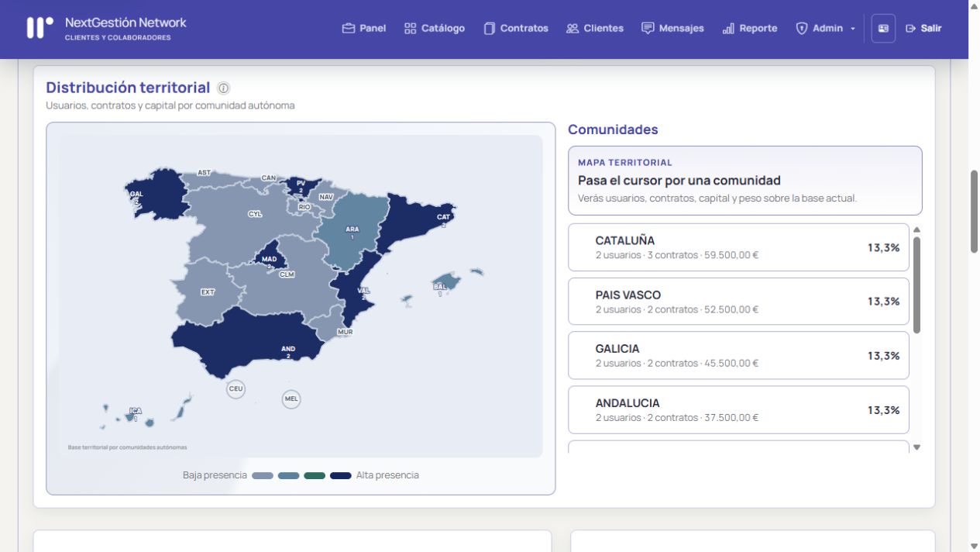
Task: Click the 13,3% value for Galicia
Action: coord(883,356)
